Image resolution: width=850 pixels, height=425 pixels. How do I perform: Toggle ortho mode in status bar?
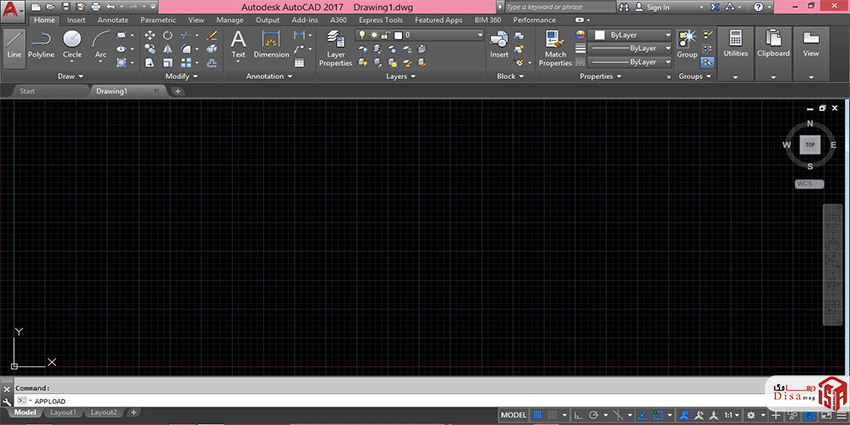click(x=577, y=414)
